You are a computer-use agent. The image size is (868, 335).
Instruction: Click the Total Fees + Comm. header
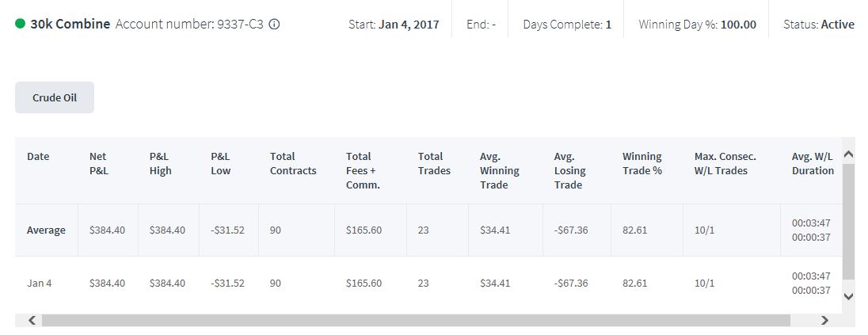pos(364,170)
